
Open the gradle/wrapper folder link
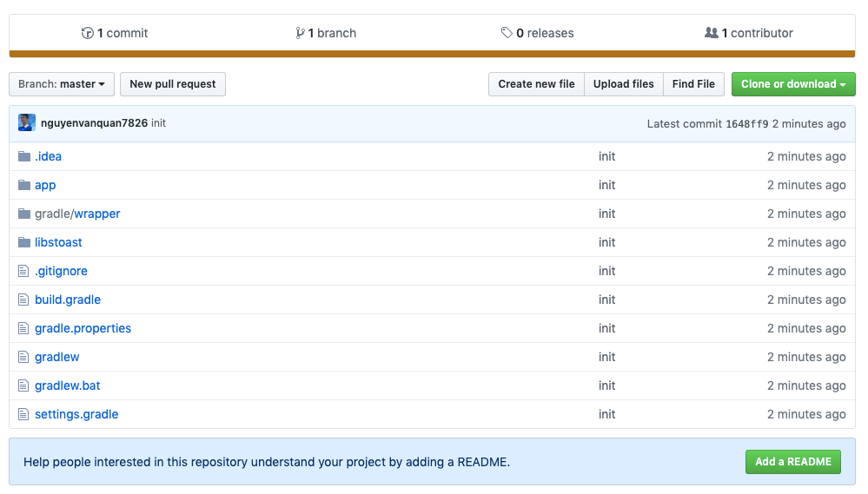(77, 214)
